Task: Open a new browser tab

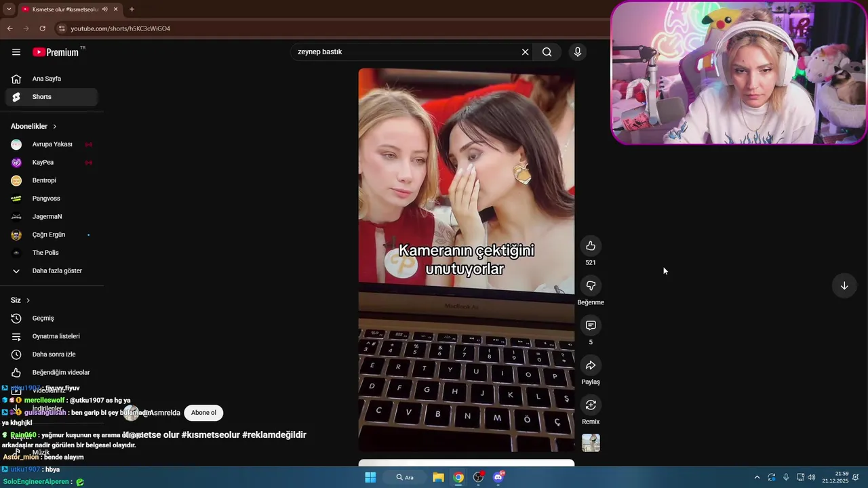Action: click(132, 9)
